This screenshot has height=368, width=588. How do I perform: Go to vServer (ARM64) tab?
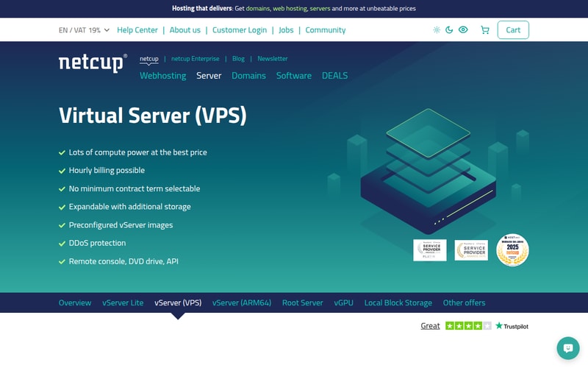[242, 302]
